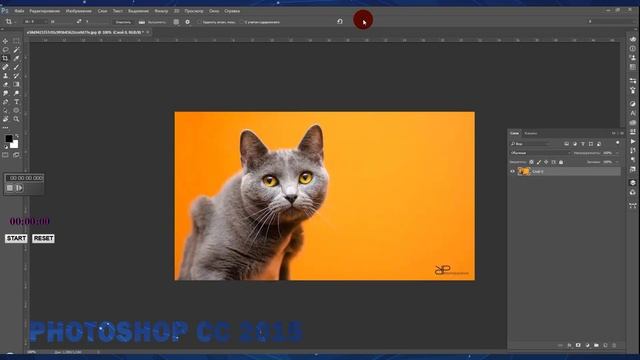The width and height of the screenshot is (640, 360).
Task: Select the Eraser tool
Action: 5,84
